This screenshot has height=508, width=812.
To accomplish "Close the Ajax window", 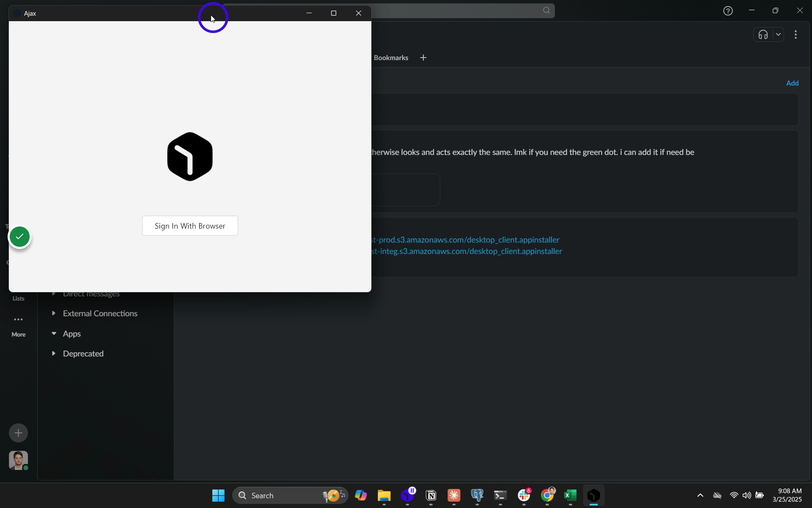I will click(359, 13).
